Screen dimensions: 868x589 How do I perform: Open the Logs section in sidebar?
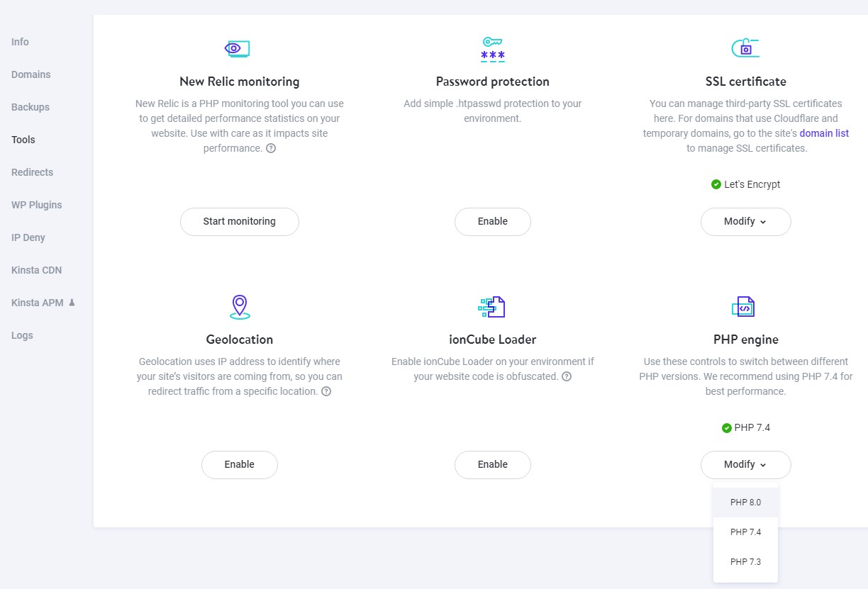point(22,335)
